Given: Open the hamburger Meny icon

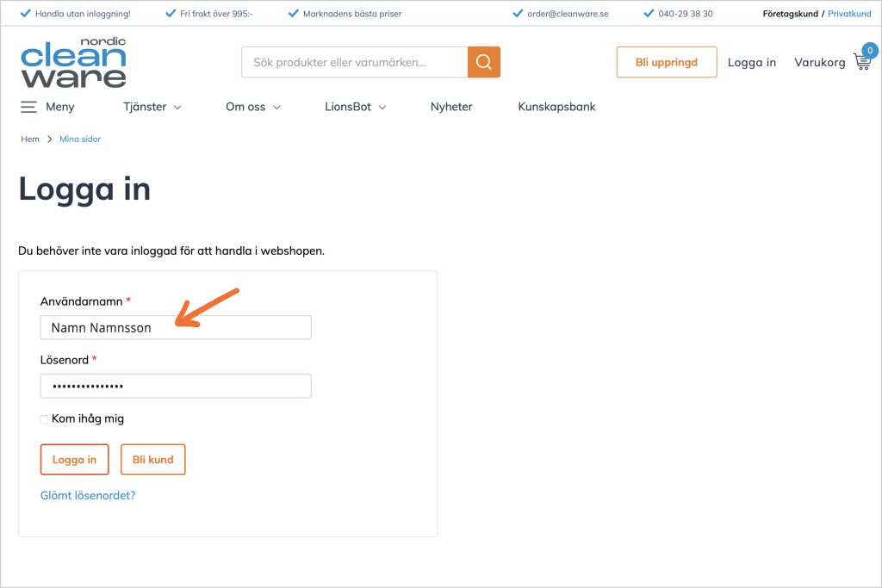Looking at the screenshot, I should [28, 107].
